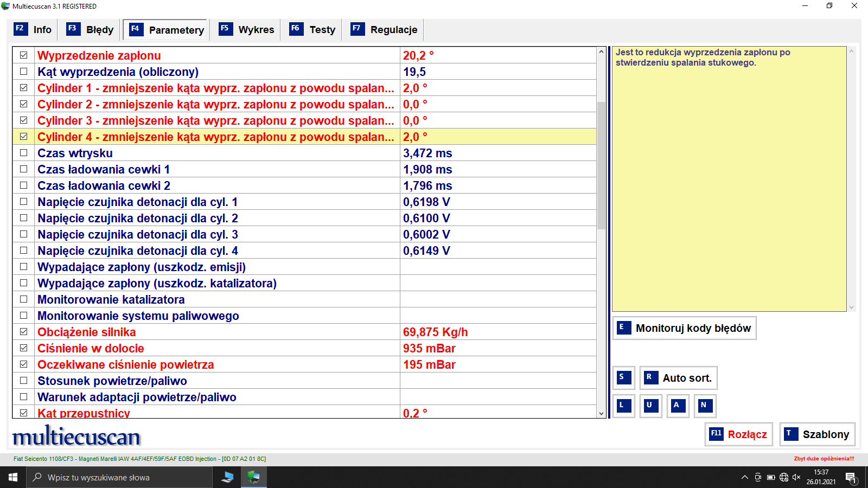Open the Windows notification center
The height and width of the screenshot is (488, 868).
coord(851,478)
